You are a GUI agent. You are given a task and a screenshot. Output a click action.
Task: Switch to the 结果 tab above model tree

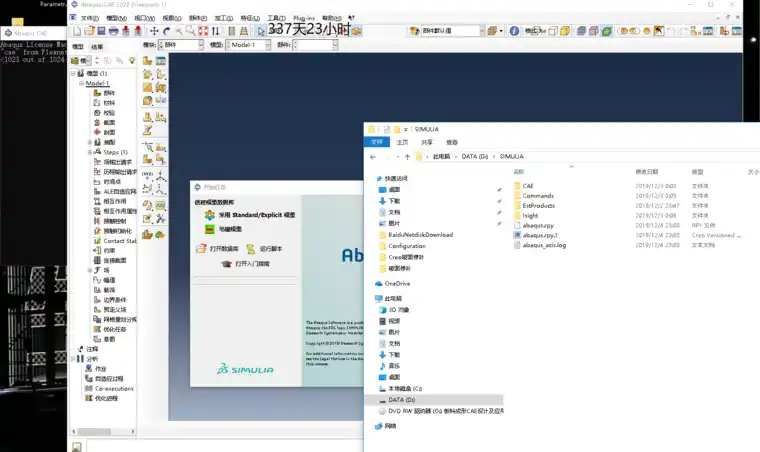(97, 47)
